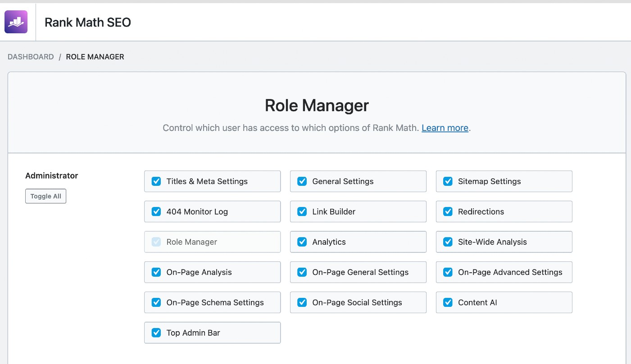Screen dimensions: 631x364
Task: Toggle the Top Admin Bar checkbox
Action: pos(156,333)
